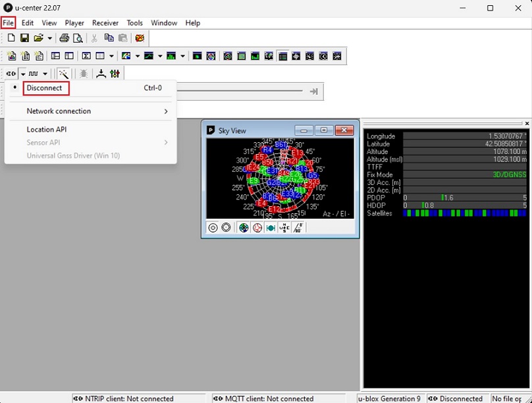This screenshot has width=532, height=403.
Task: Toggle the globe icon in Sky View toolbar
Action: [244, 228]
